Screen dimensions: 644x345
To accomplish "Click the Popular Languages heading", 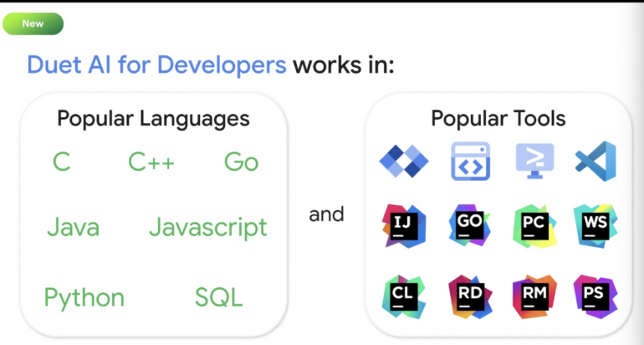I will click(153, 118).
